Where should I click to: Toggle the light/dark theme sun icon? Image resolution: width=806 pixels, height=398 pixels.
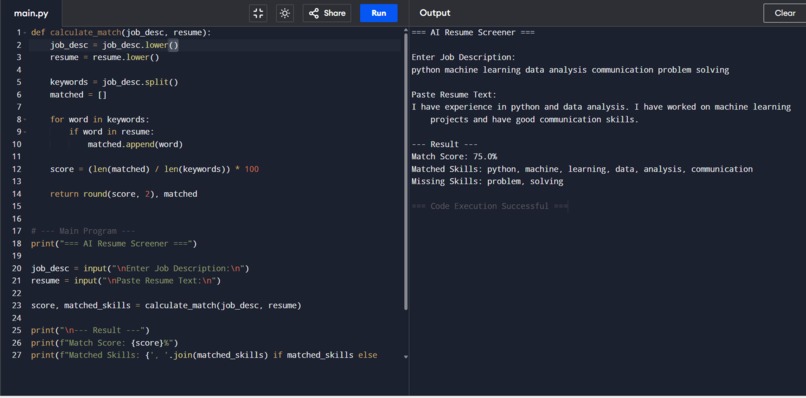[x=285, y=13]
